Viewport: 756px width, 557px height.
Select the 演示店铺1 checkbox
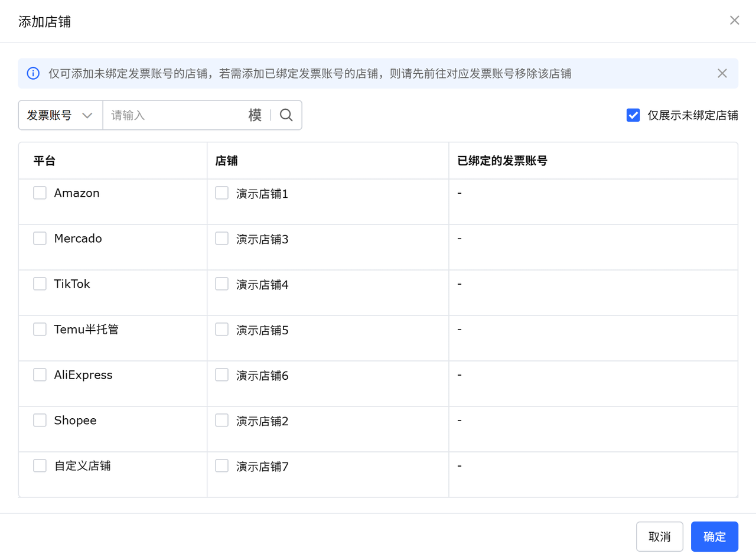click(x=221, y=193)
